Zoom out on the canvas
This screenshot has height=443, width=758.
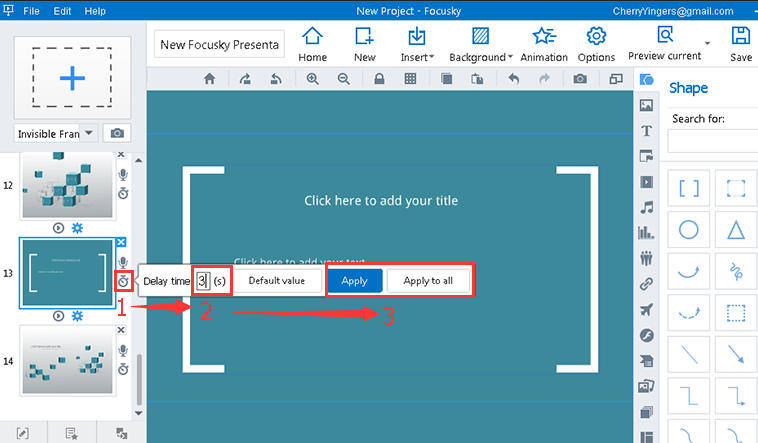pos(344,79)
